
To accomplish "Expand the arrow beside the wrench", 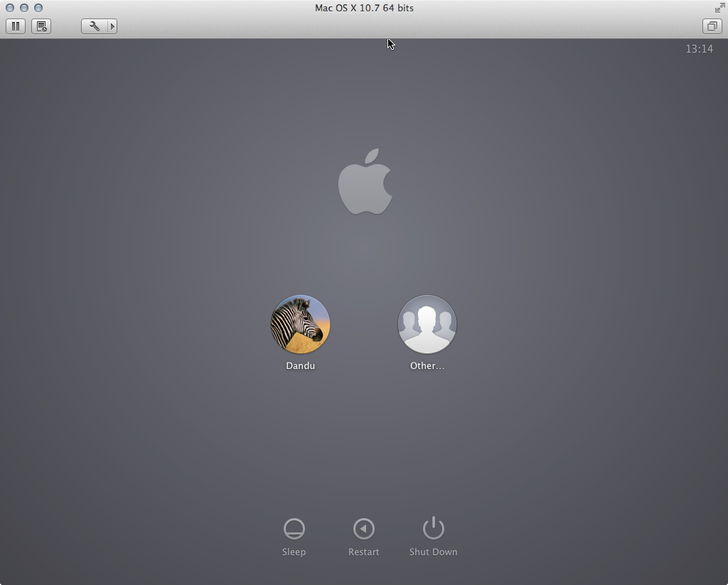I will (112, 26).
